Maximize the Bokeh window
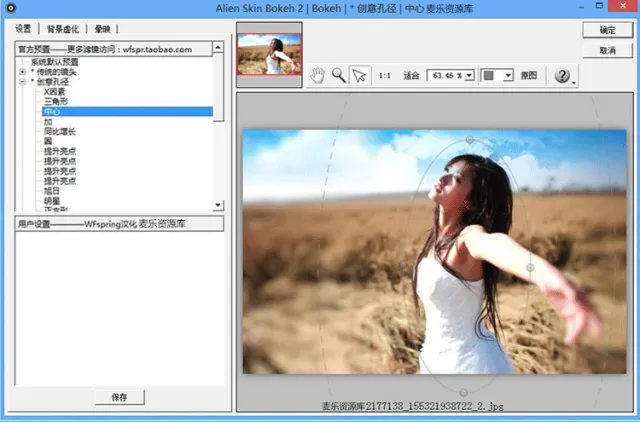Viewport: 640px width, 422px height. (599, 6)
